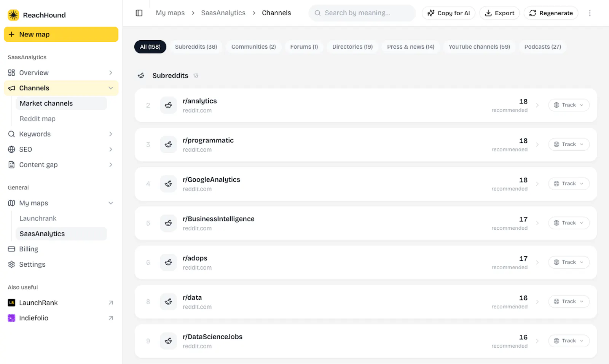Go to SaasAnalytics breadcrumb
This screenshot has width=609, height=364.
click(223, 13)
